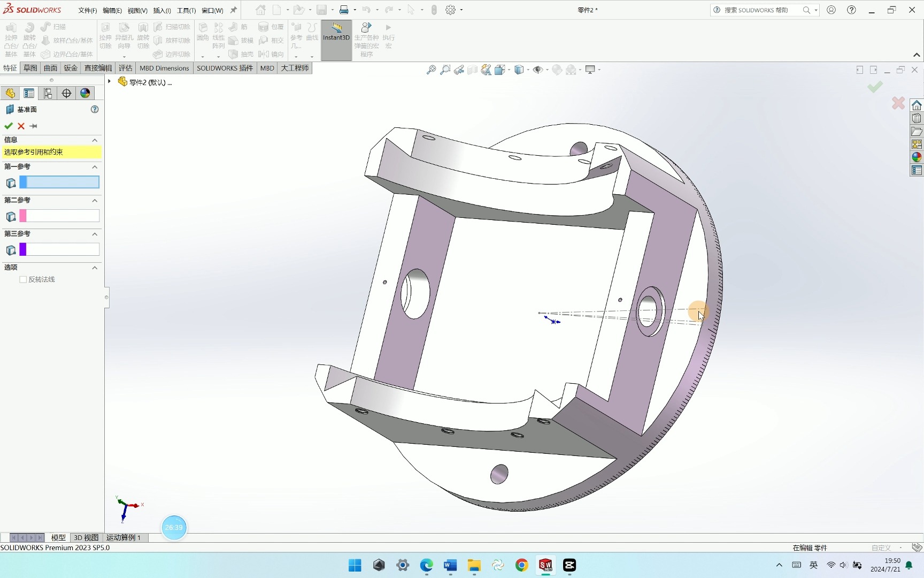Image resolution: width=924 pixels, height=578 pixels.
Task: Open the ConfigurationManager tab
Action: (x=48, y=93)
